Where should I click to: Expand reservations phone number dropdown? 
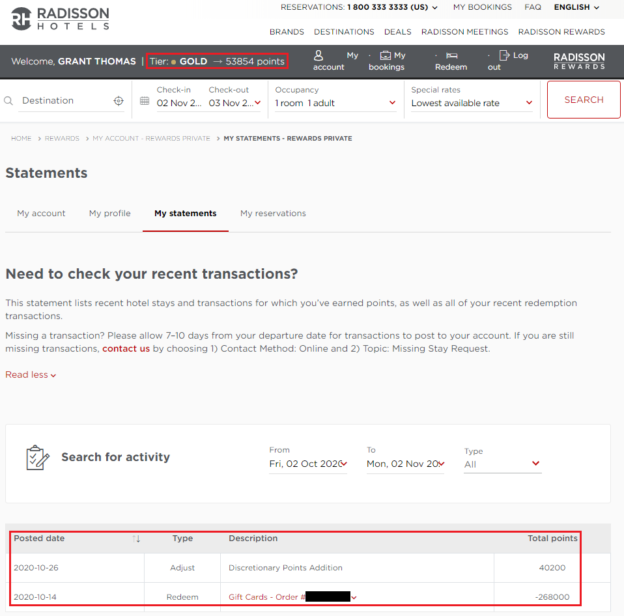(435, 8)
